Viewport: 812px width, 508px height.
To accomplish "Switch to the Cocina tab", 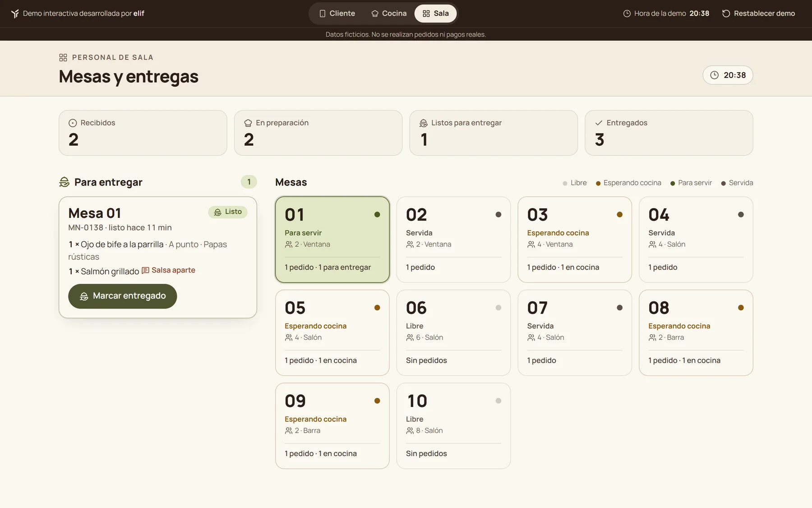I will point(389,14).
